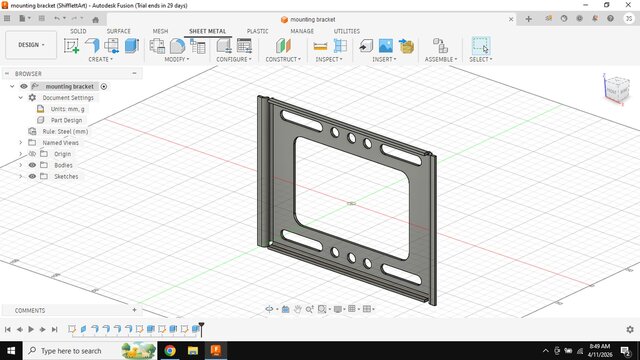
Task: Activate the Select tool
Action: (x=480, y=46)
